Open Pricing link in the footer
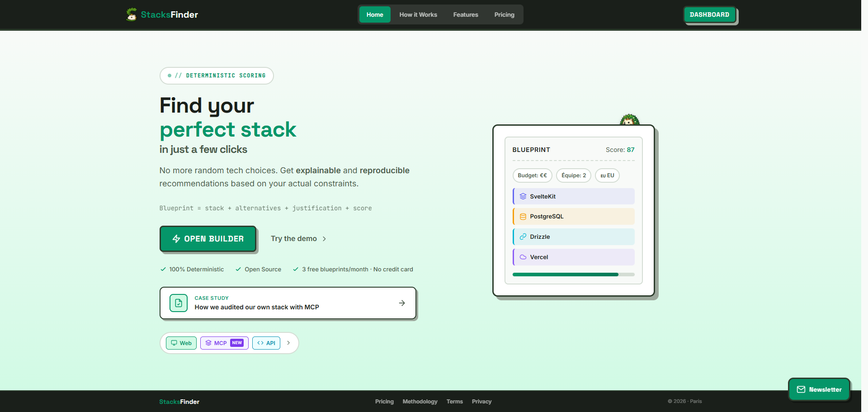Screen dimensions: 868x412 coord(384,402)
